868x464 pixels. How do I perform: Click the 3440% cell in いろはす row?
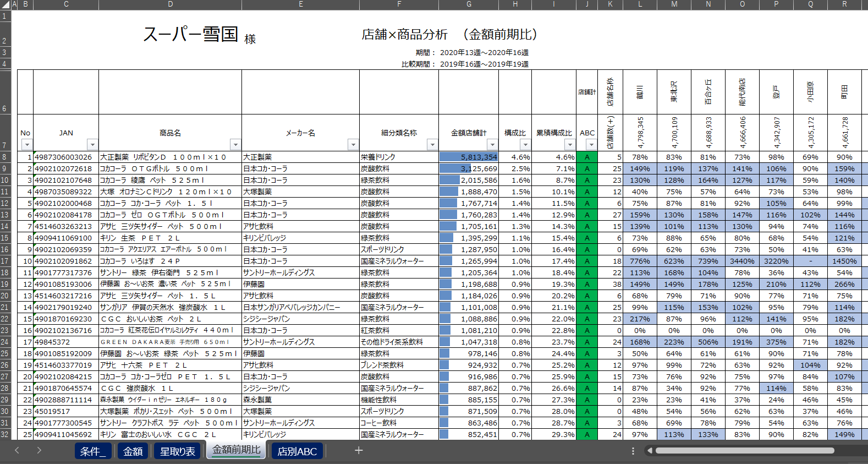[742, 261]
